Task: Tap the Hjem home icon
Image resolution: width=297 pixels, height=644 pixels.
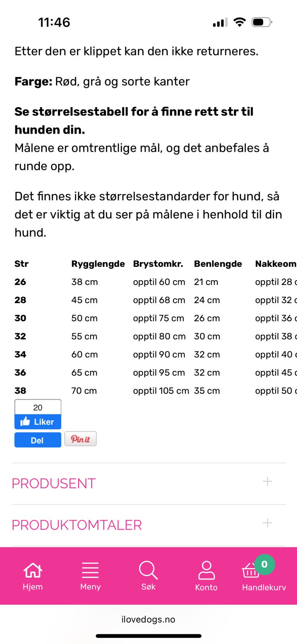Action: coord(33,570)
